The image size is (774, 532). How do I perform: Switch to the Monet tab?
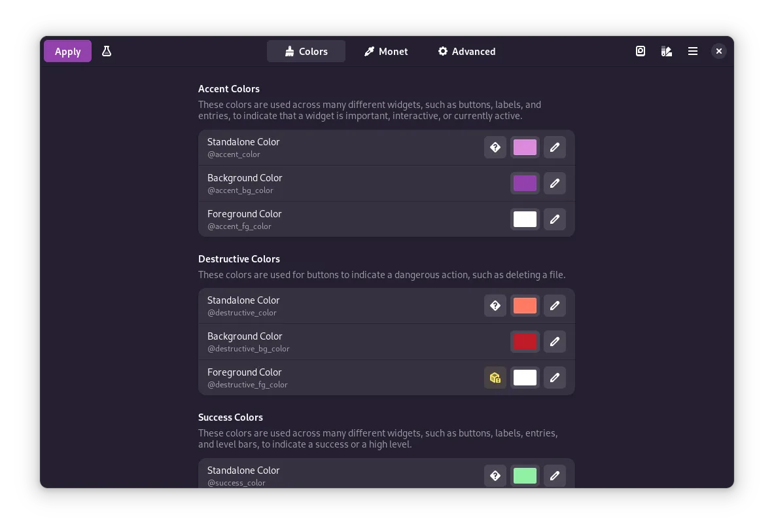(386, 51)
